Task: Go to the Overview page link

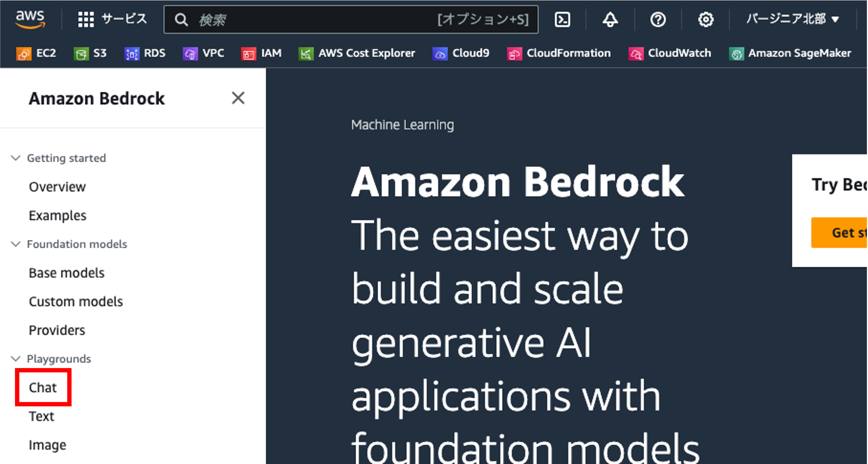Action: (x=57, y=187)
